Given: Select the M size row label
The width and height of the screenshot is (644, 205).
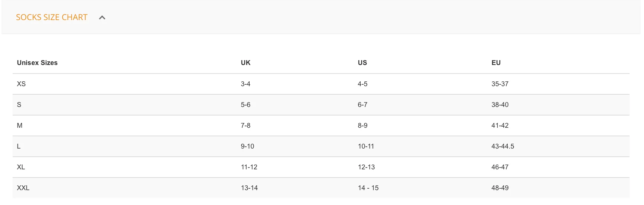Looking at the screenshot, I should 20,126.
